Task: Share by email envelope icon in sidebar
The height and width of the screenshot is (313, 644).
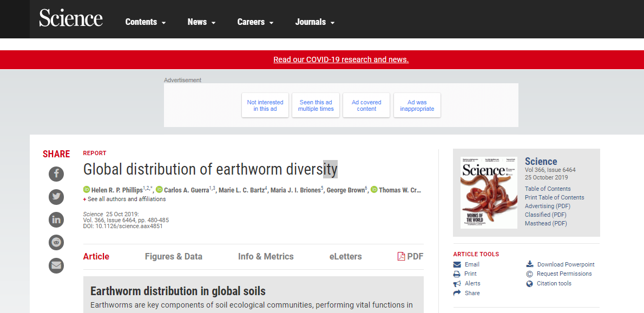Action: (x=56, y=265)
